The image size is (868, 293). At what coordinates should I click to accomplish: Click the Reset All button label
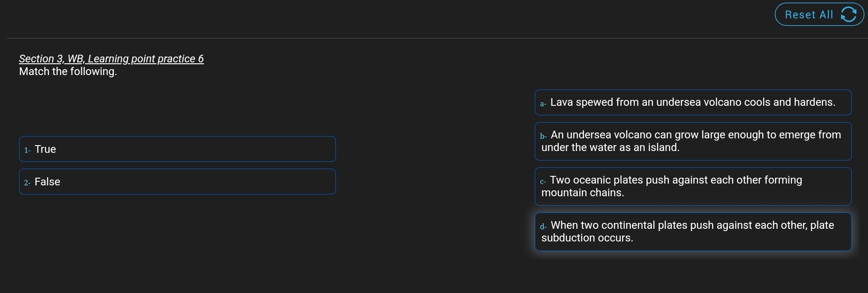pos(809,14)
